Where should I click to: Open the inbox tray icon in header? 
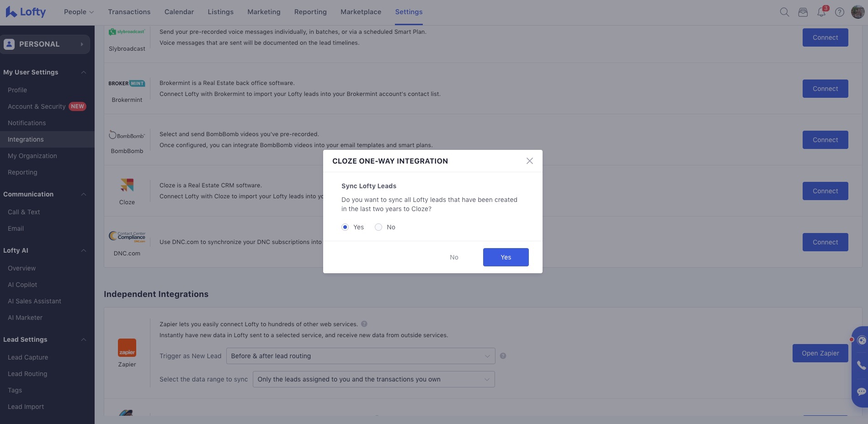[x=803, y=12]
